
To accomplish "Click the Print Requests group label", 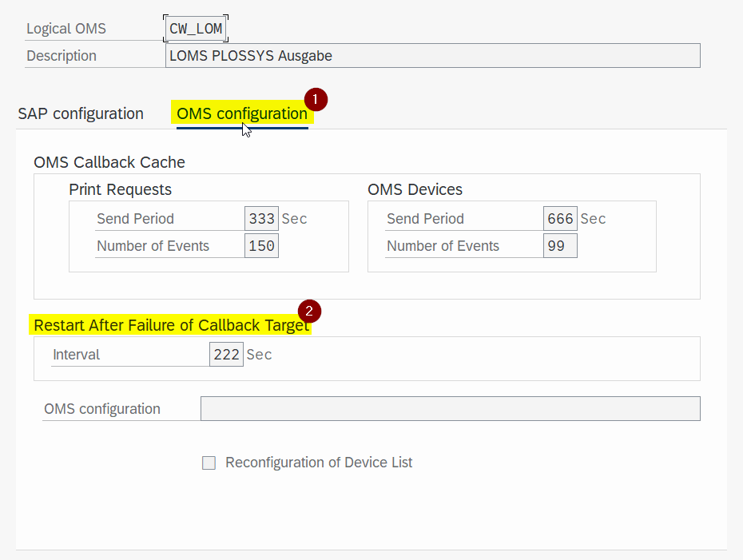I will [x=120, y=189].
